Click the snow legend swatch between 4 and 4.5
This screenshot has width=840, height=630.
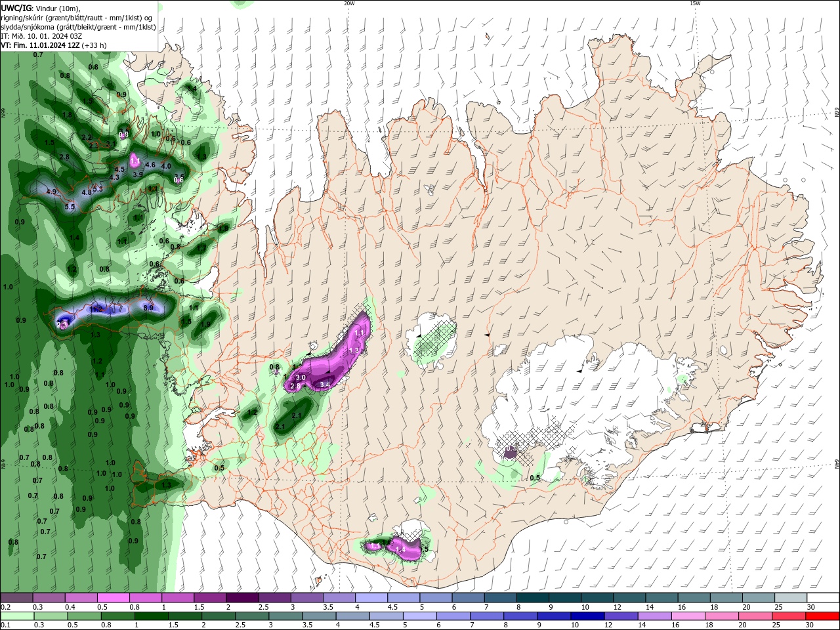[371, 598]
